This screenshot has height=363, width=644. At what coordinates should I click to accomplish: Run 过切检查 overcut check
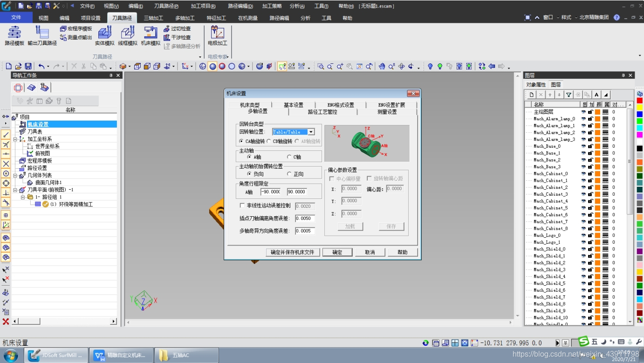tap(177, 29)
